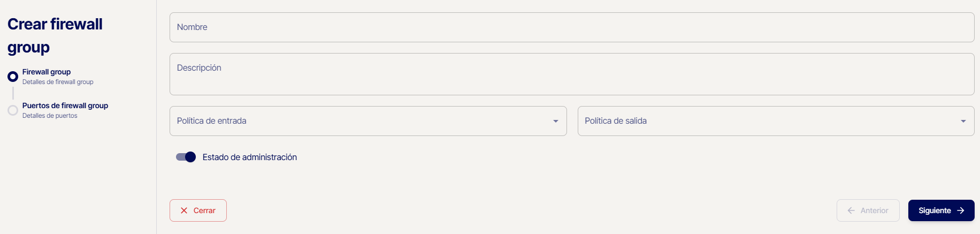This screenshot has width=980, height=234.
Task: Open the Política de entrada combo box
Action: click(x=358, y=121)
